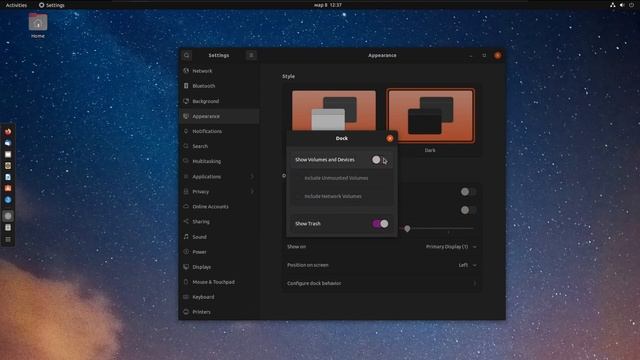640x360 pixels.
Task: Open the Show on Primary Display dropdown
Action: (x=451, y=247)
